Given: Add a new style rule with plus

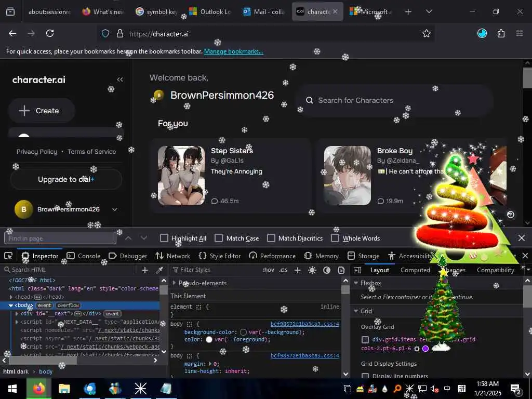Looking at the screenshot, I should tap(298, 270).
